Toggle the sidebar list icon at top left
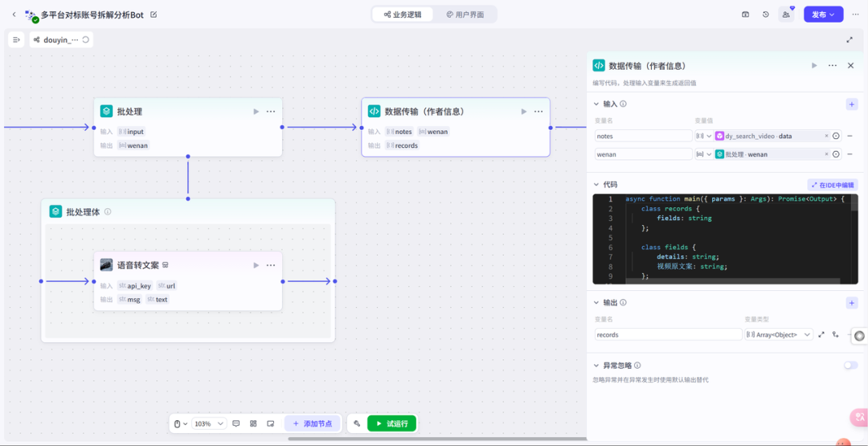The width and height of the screenshot is (868, 446). pyautogui.click(x=16, y=40)
